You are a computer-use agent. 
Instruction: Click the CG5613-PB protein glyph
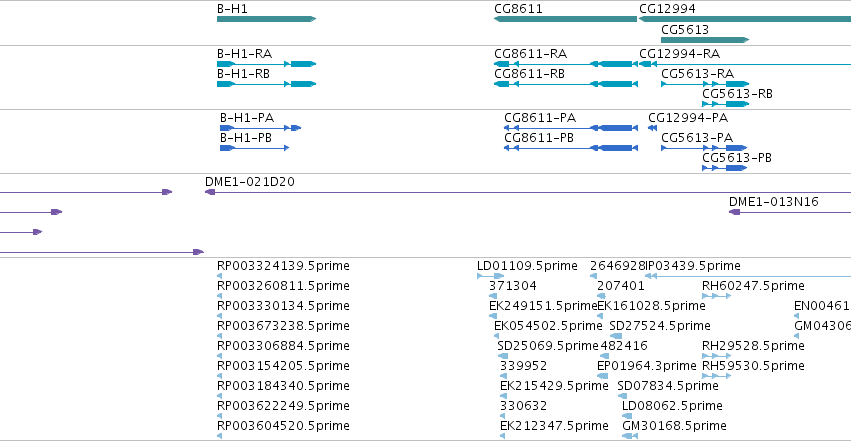(x=725, y=168)
